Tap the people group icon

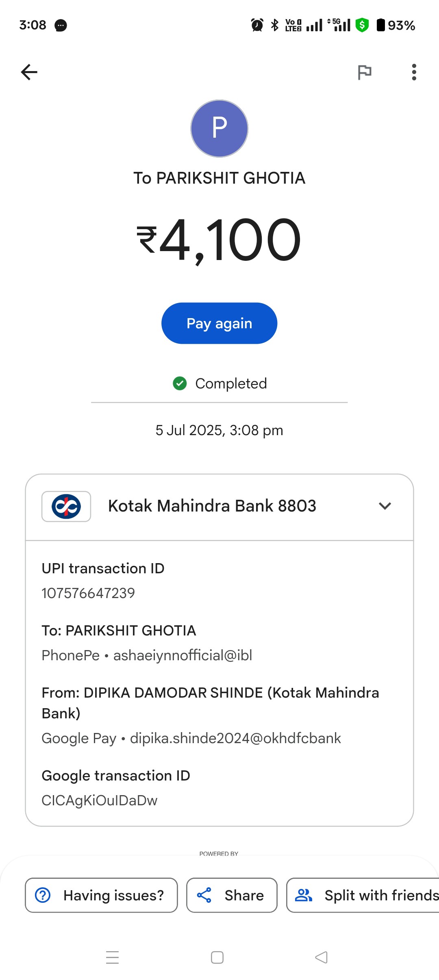point(303,895)
